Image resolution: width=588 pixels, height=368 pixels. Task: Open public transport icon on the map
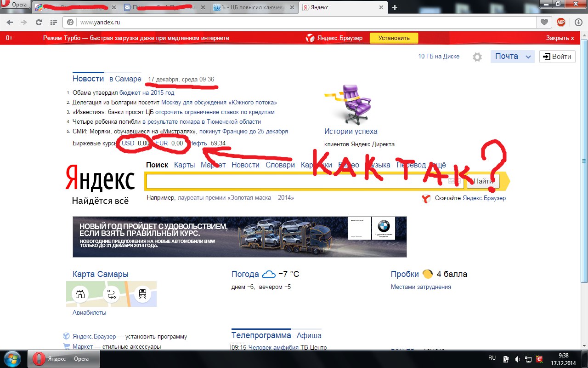142,294
